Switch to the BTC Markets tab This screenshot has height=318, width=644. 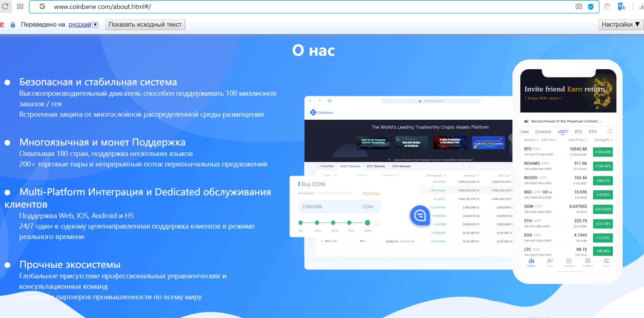tap(376, 166)
